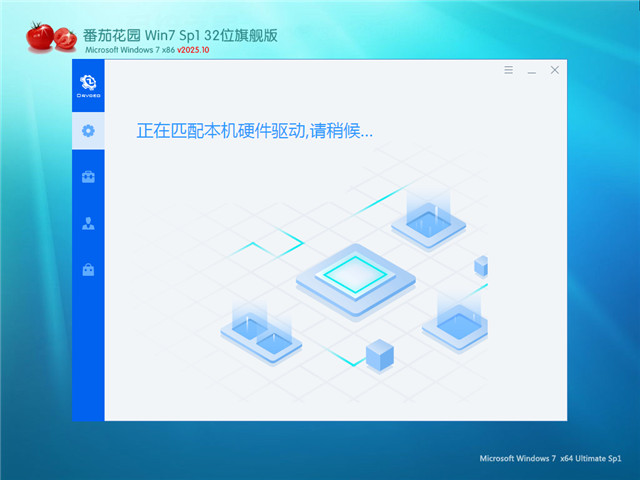The height and width of the screenshot is (480, 640).
Task: Click the lower-left double platform graphic
Action: pyautogui.click(x=260, y=333)
